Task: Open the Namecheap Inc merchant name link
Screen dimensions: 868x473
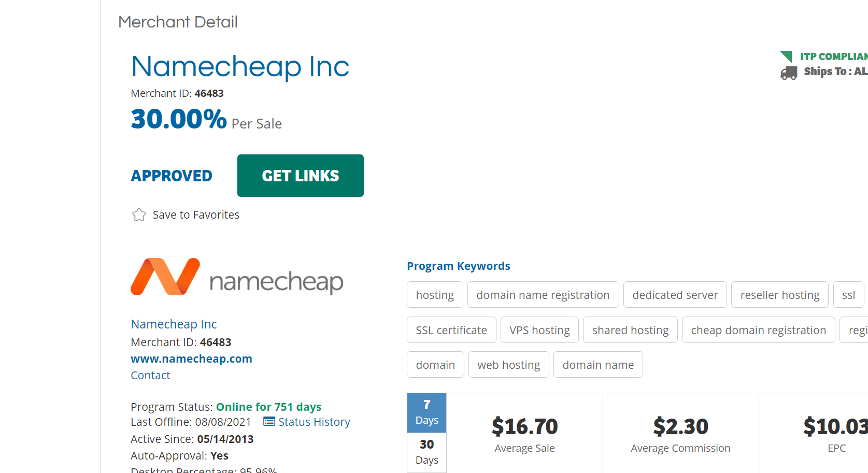Action: [174, 324]
